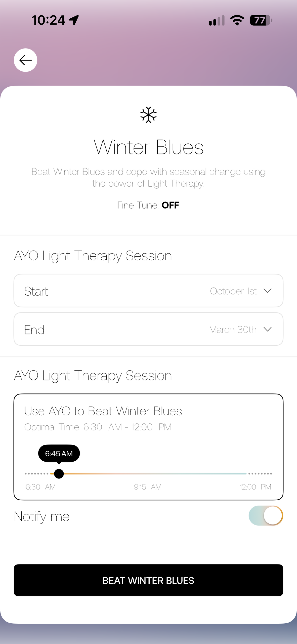Toggle the Notify me switch
This screenshot has width=297, height=644.
click(x=266, y=515)
